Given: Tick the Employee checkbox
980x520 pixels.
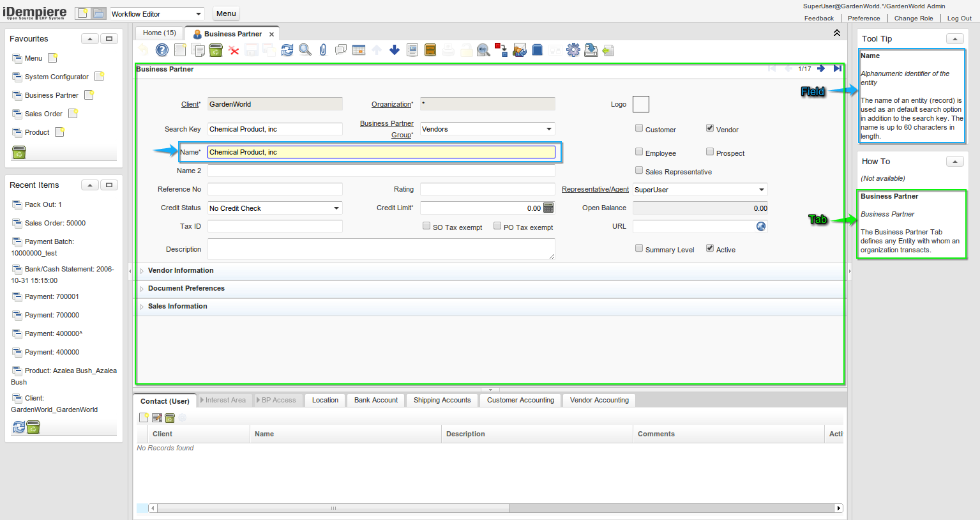Looking at the screenshot, I should (639, 152).
